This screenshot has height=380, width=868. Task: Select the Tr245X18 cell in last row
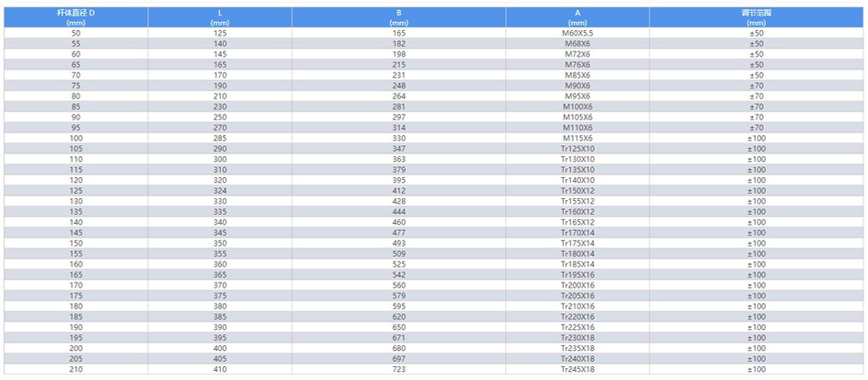pos(577,369)
